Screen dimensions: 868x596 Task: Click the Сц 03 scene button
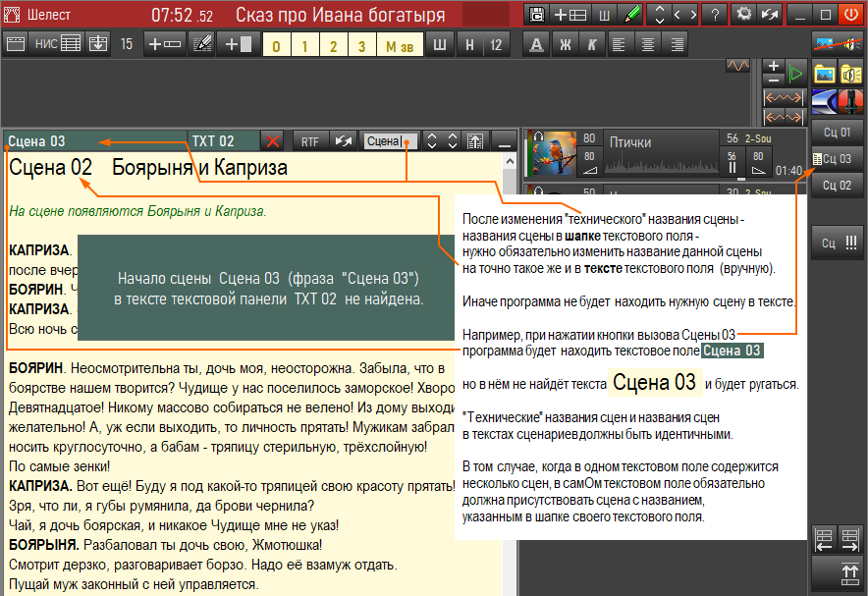click(x=837, y=159)
